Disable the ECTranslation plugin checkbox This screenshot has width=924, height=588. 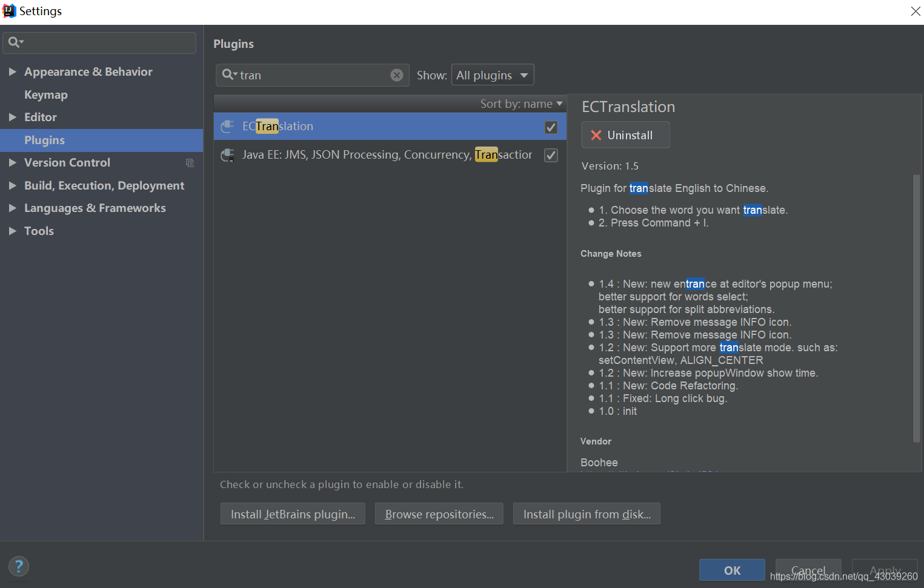[551, 127]
